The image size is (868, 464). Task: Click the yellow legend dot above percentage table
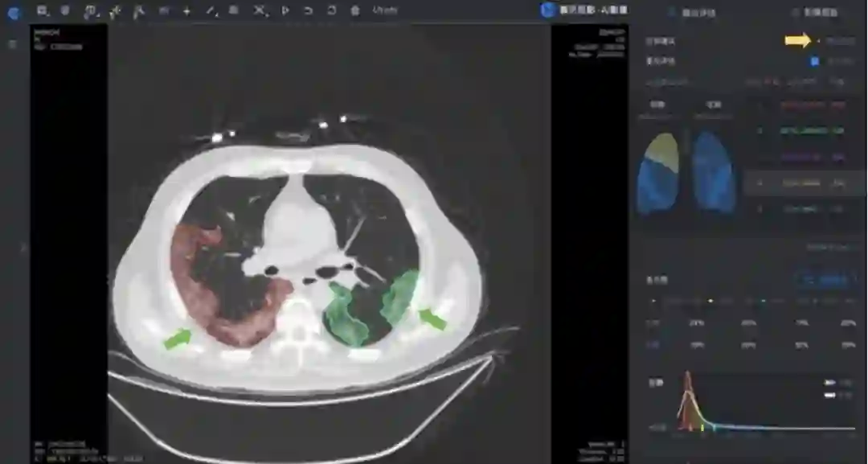[x=710, y=301]
